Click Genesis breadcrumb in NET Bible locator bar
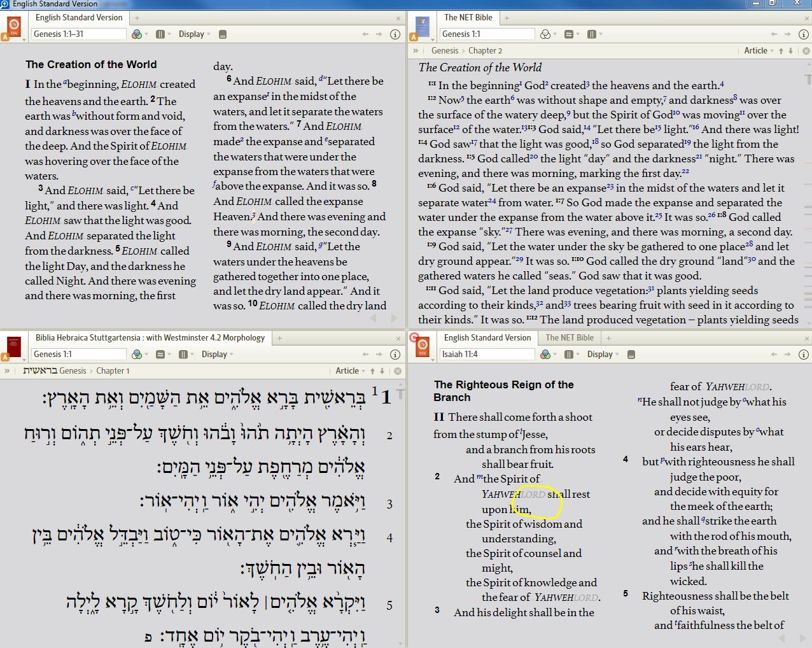Viewport: 812px width, 648px height. (445, 51)
